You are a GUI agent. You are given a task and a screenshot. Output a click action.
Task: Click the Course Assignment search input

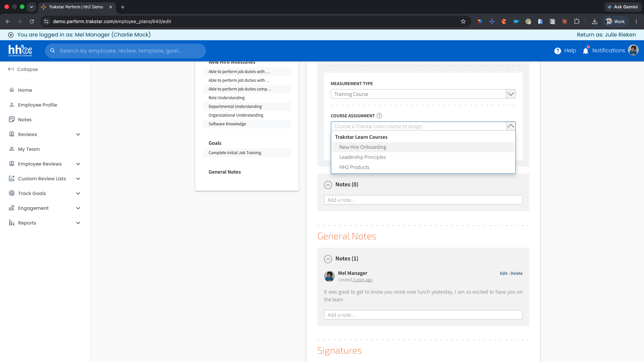pos(418,126)
